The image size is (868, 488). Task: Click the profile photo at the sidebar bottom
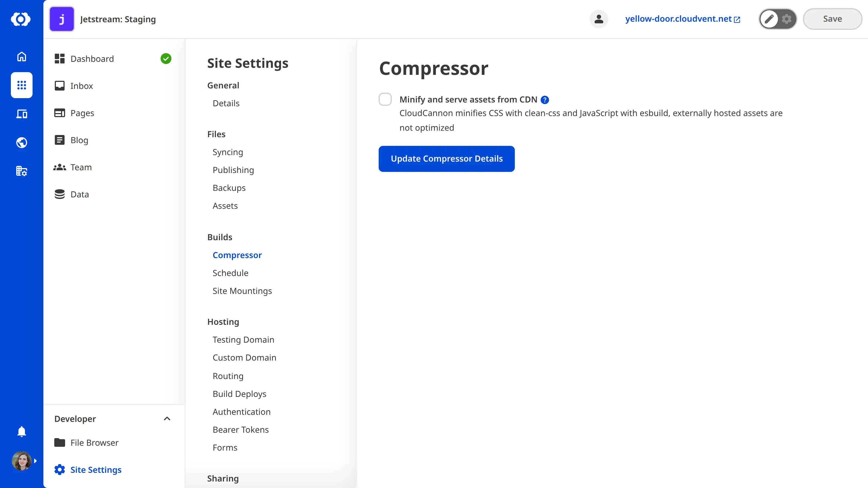pyautogui.click(x=21, y=461)
